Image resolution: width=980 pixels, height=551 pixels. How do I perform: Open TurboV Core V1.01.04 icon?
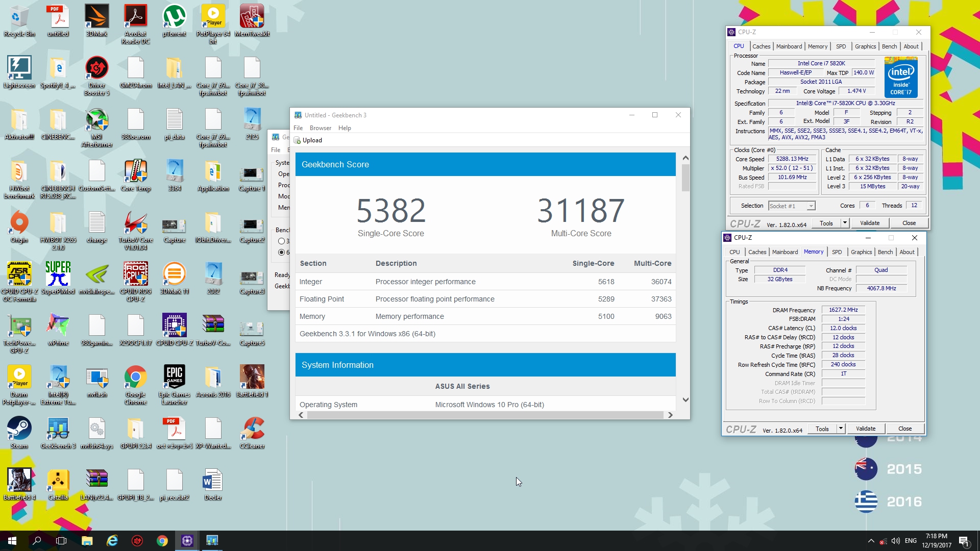135,231
